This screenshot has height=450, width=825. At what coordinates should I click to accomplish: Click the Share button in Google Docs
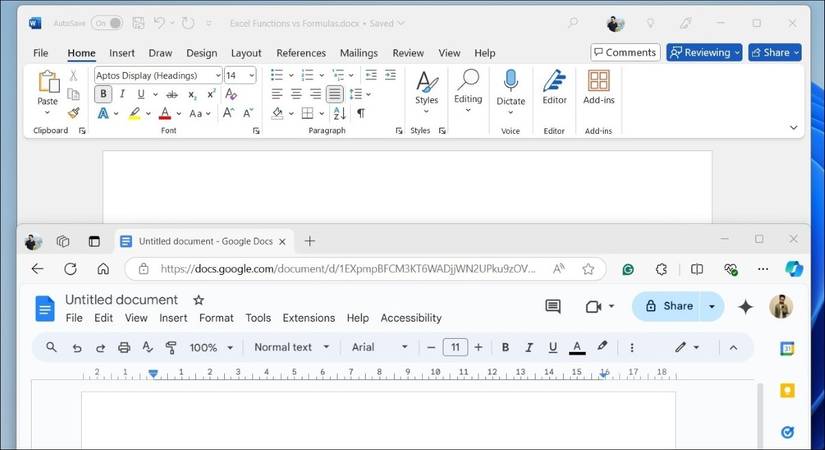coord(668,306)
